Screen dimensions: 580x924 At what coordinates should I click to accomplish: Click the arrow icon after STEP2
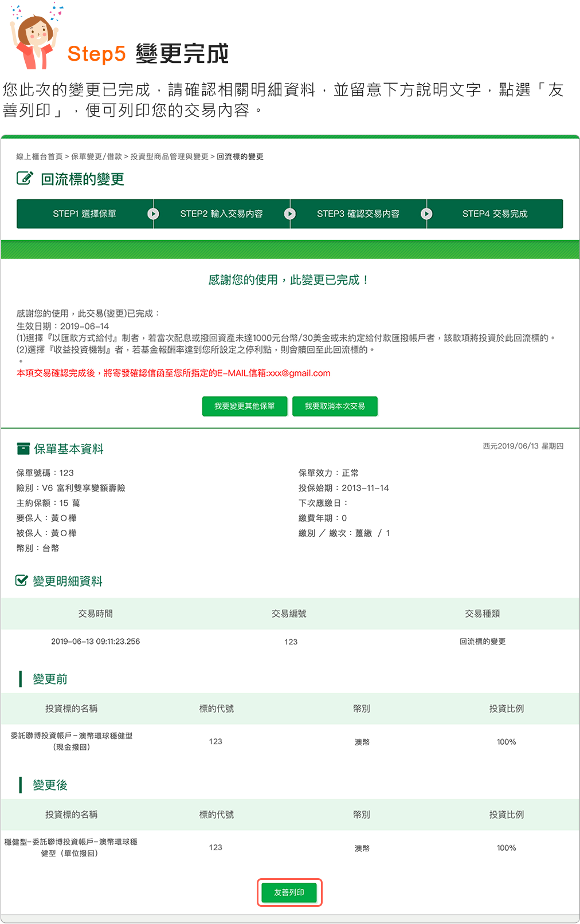(x=290, y=214)
